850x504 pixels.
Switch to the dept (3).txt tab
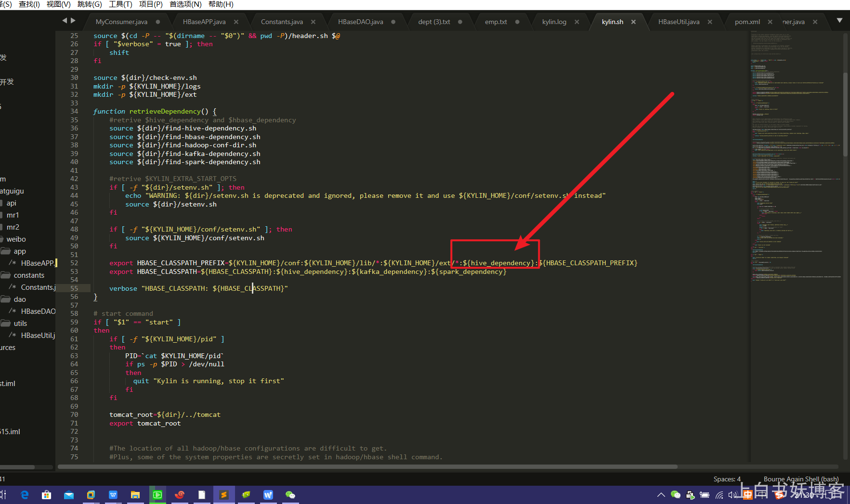[434, 22]
